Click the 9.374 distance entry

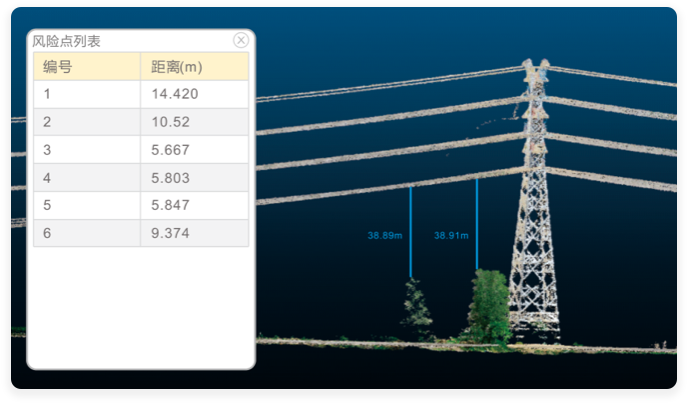pos(170,233)
